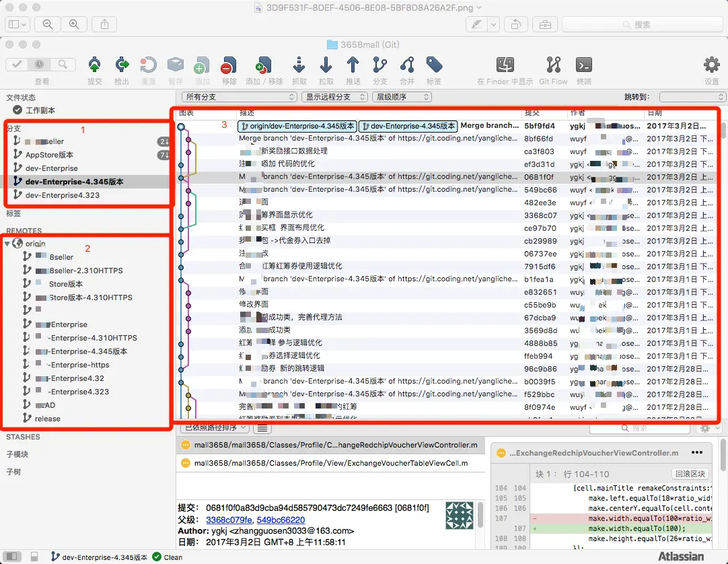Open the 层级顺序 sort order dropdown
This screenshot has width=728, height=564.
coord(402,97)
